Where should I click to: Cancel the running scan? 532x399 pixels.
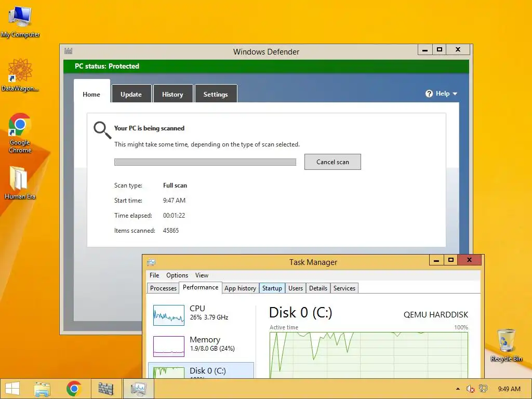(332, 162)
